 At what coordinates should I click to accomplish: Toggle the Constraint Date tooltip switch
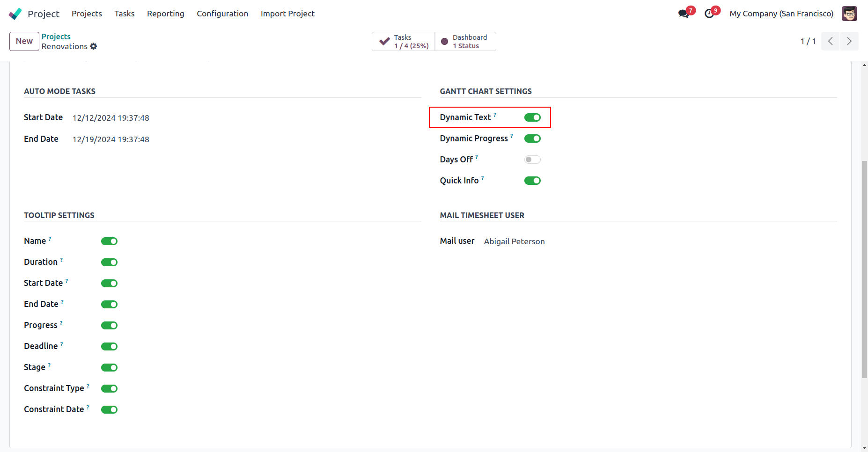[x=109, y=409]
